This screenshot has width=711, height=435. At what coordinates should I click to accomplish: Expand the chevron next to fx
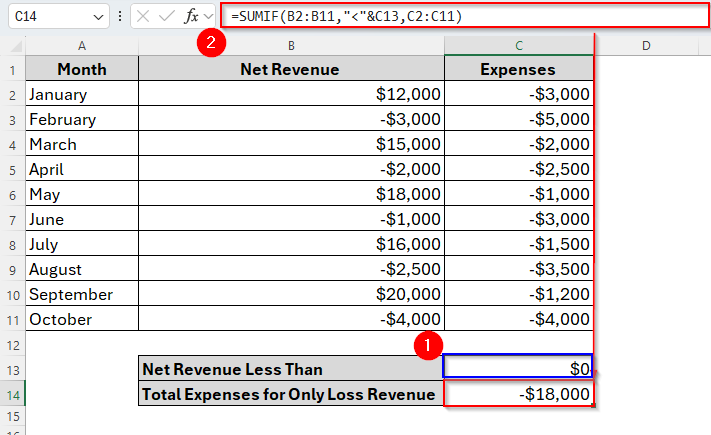209,17
